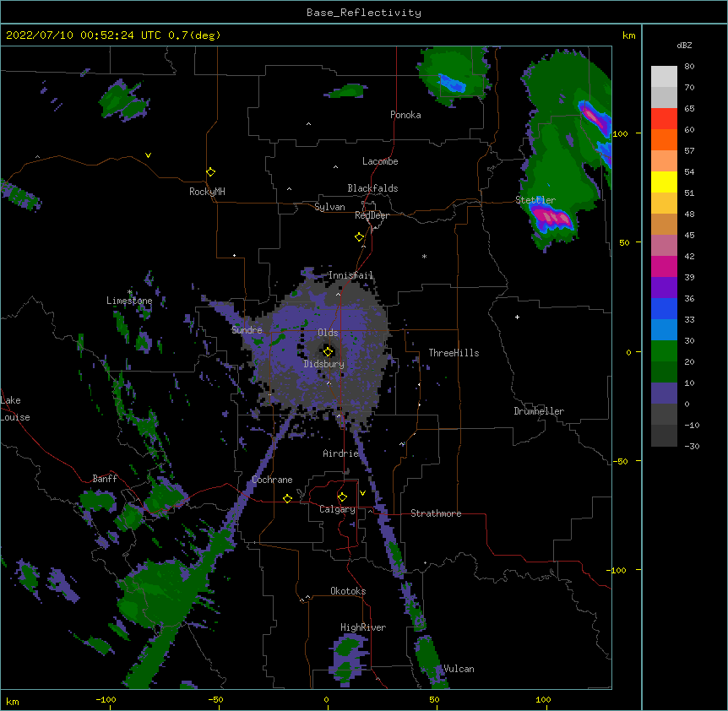Click the Airdrie city label
The height and width of the screenshot is (711, 728).
(x=341, y=453)
